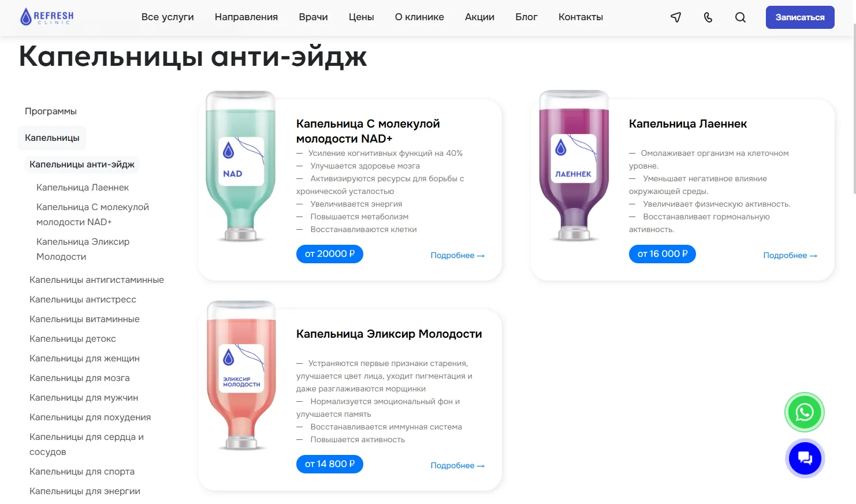Image resolution: width=856 pixels, height=504 pixels.
Task: Open the Врачи menu item
Action: pyautogui.click(x=313, y=17)
